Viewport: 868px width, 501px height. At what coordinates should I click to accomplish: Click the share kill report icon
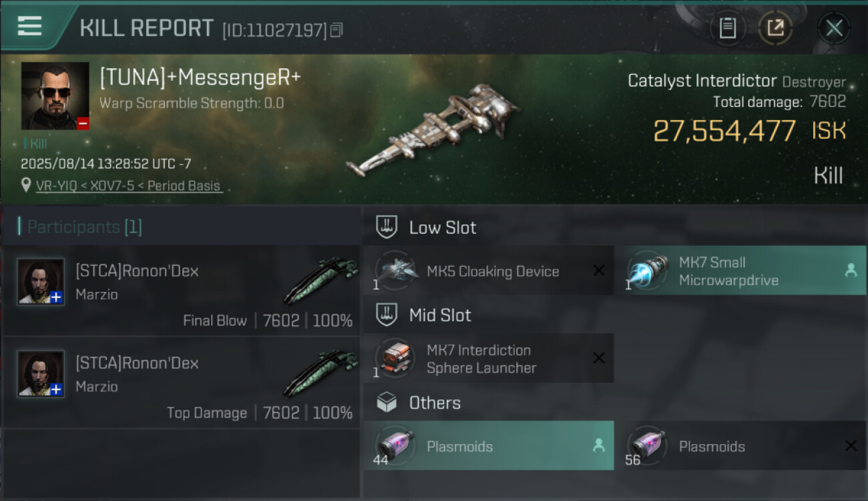coord(775,28)
